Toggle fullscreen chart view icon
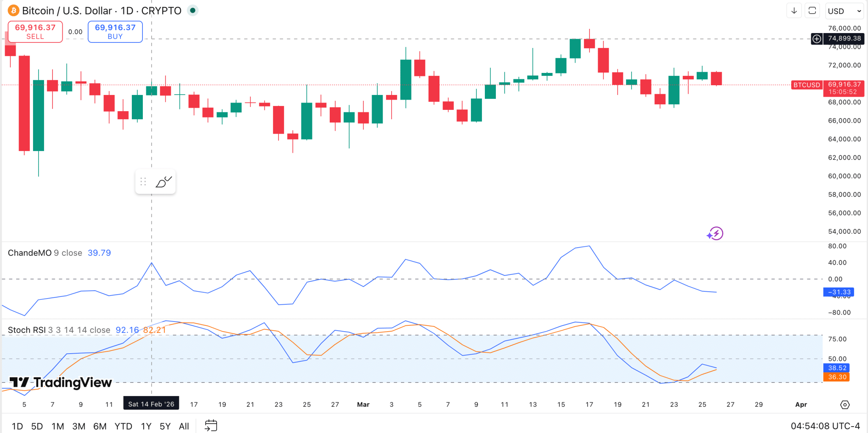This screenshot has width=868, height=433. pyautogui.click(x=812, y=11)
